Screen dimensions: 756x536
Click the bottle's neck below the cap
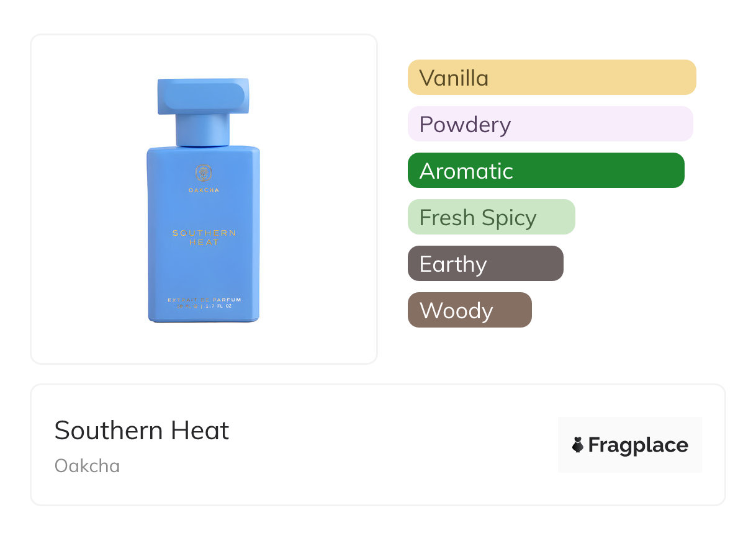[x=203, y=130]
